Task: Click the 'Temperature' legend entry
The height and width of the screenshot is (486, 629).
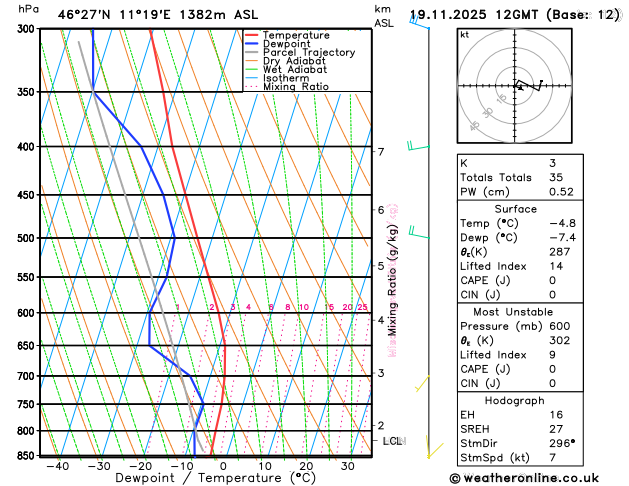Action: coord(296,35)
